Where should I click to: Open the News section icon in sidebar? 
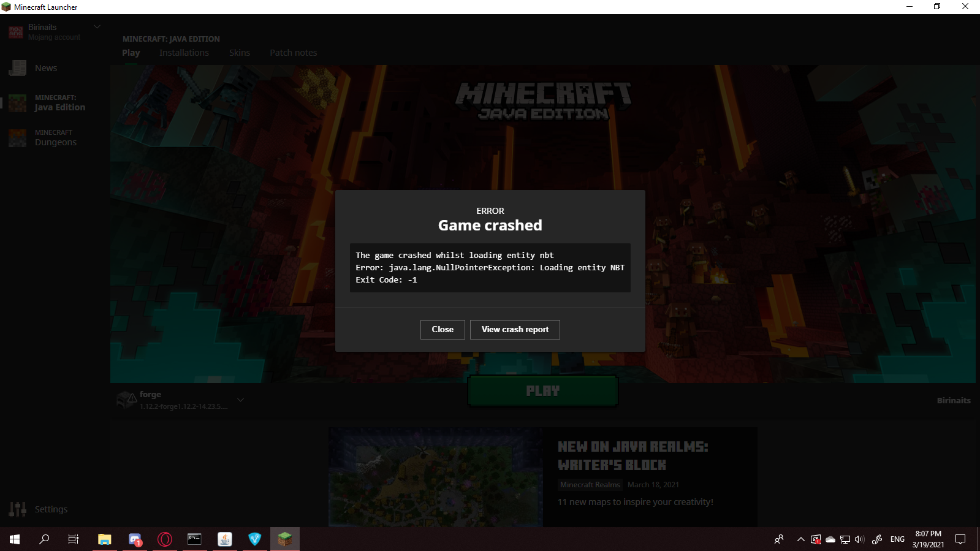18,68
